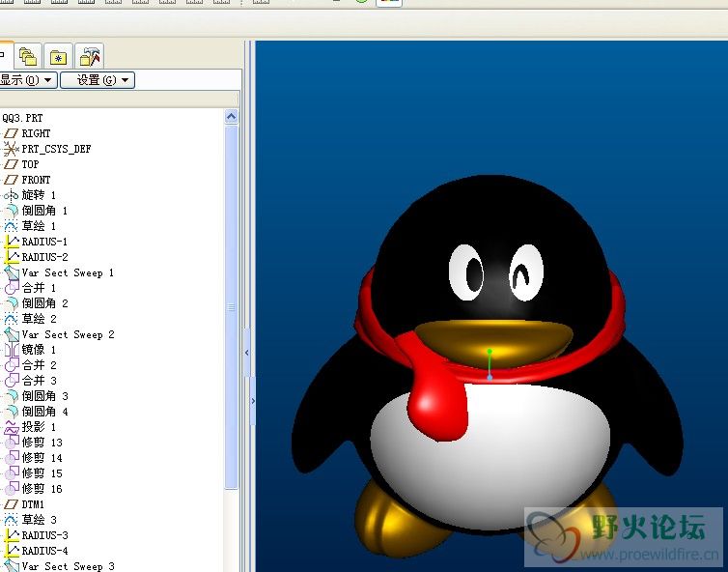Click the round icon of 倒圆角 2
The height and width of the screenshot is (572, 728).
pos(12,303)
